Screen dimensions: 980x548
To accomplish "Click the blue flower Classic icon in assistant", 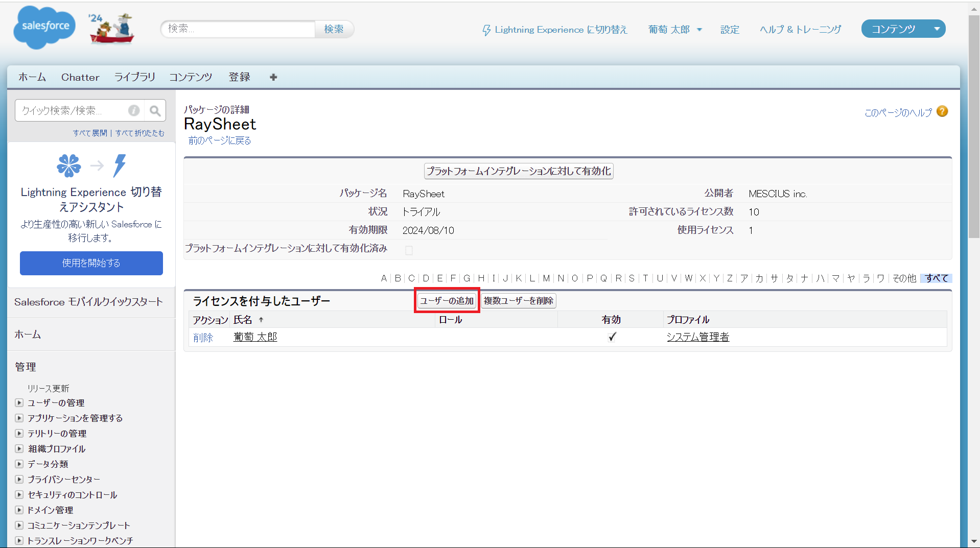I will click(69, 165).
